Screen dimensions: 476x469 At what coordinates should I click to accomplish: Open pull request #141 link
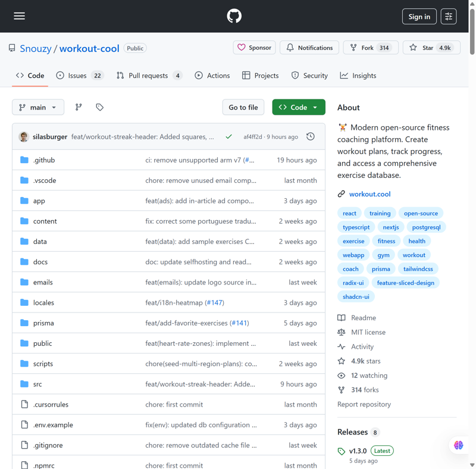click(x=239, y=323)
